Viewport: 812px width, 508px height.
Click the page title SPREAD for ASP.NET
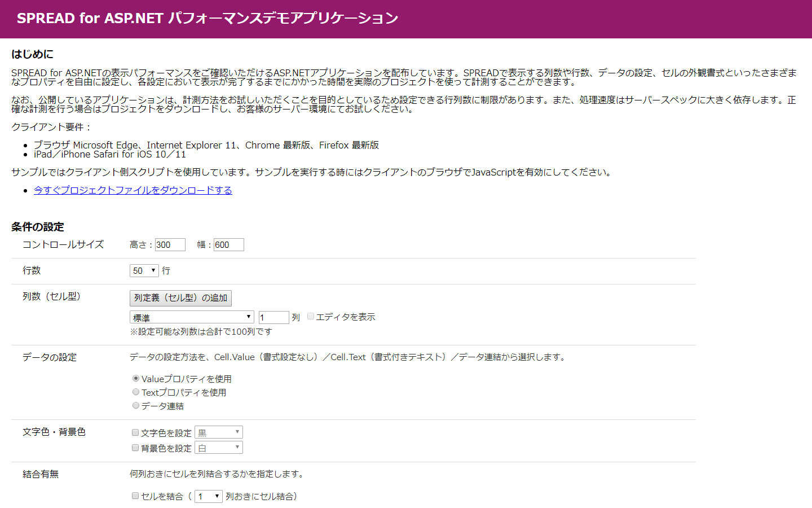[x=208, y=18]
